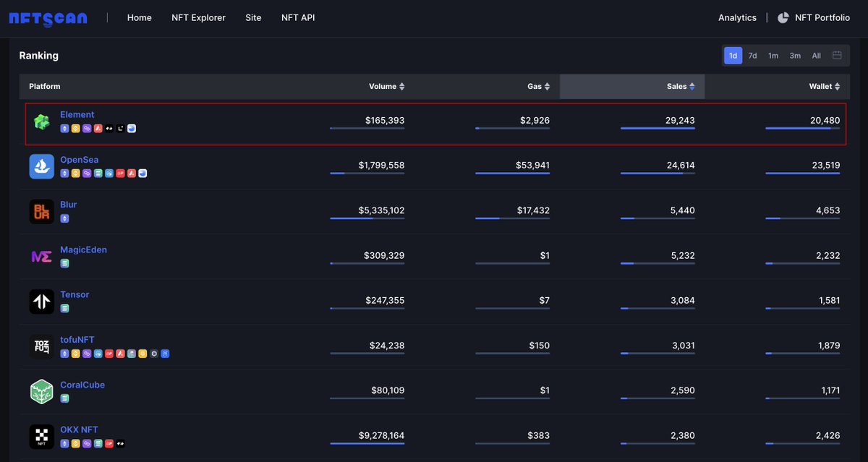The image size is (868, 462).
Task: Open the OKX NFT platform link
Action: [x=79, y=430]
